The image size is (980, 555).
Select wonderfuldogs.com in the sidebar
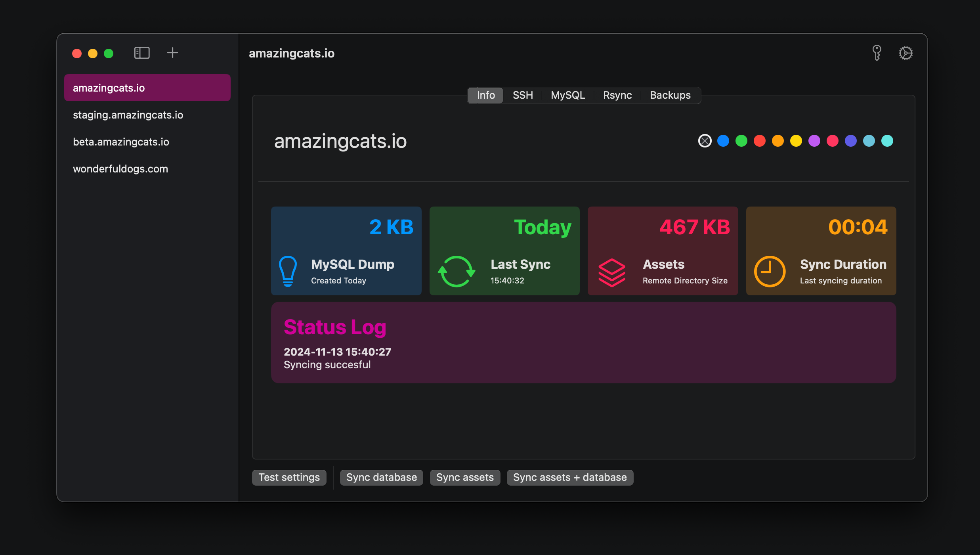tap(147, 169)
